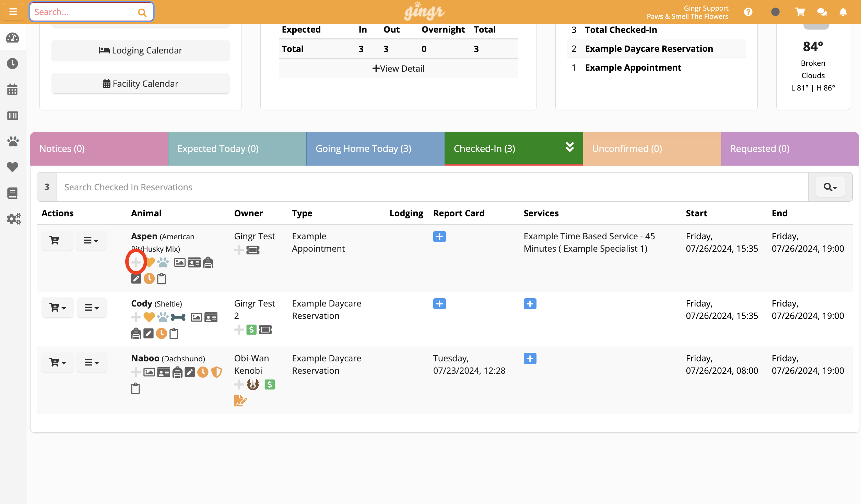
Task: Click the ticket icon under Gingr Test owner
Action: 253,250
